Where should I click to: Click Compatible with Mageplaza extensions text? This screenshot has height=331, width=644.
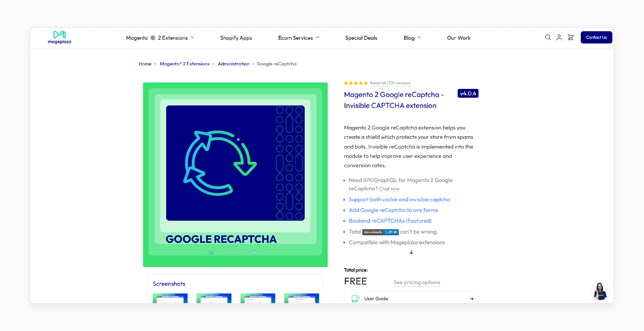point(397,243)
